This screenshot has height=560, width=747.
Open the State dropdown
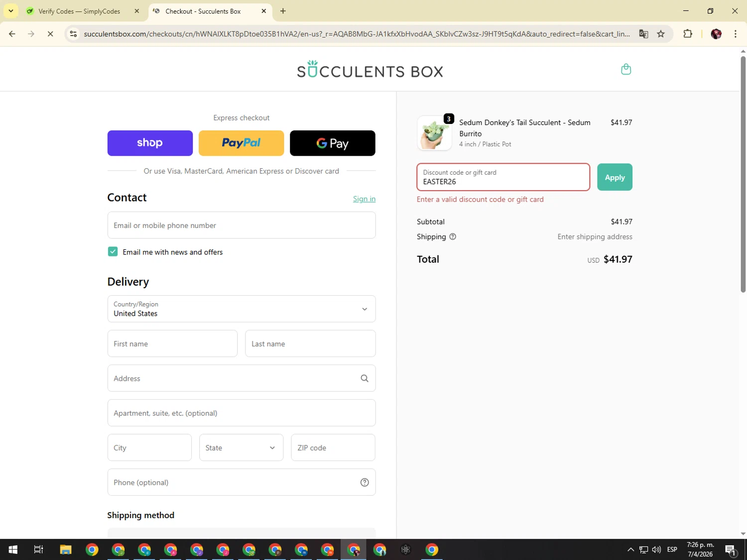click(x=241, y=448)
